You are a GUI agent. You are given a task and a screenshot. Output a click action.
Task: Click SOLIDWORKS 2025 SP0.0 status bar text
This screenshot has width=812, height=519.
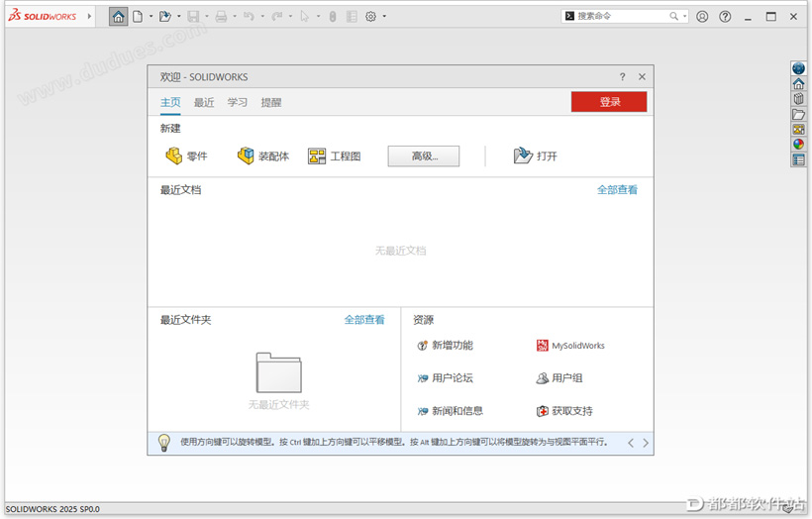pyautogui.click(x=52, y=509)
